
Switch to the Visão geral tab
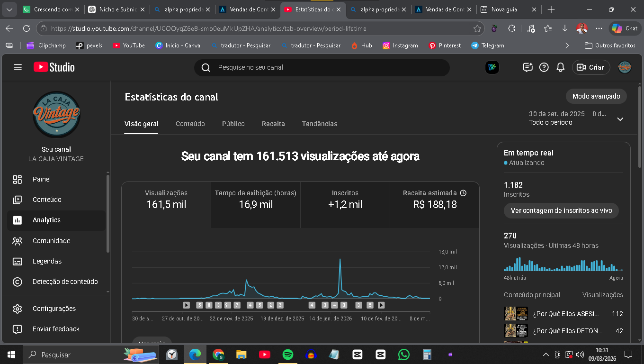[142, 124]
